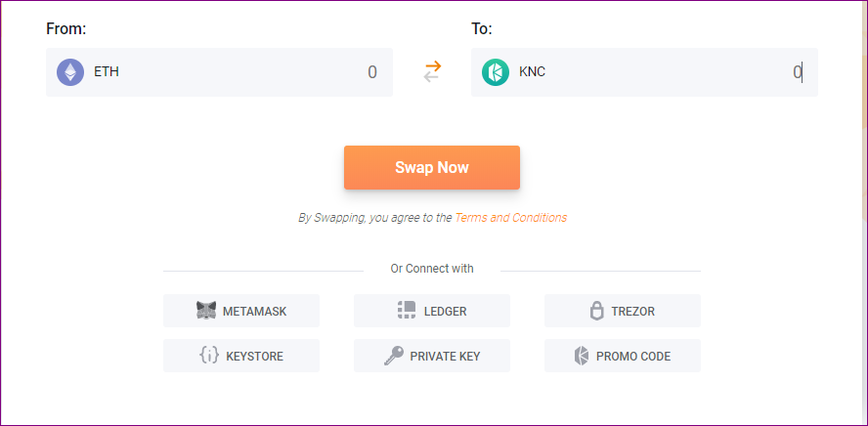The height and width of the screenshot is (426, 868).
Task: Open the KNC token selector
Action: [532, 72]
